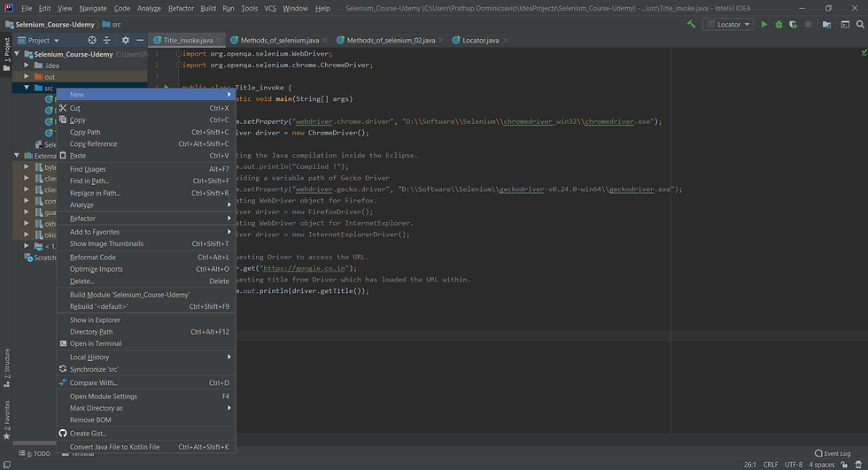Open the Locator run configuration dropdown
The height and width of the screenshot is (470, 868).
(x=728, y=24)
